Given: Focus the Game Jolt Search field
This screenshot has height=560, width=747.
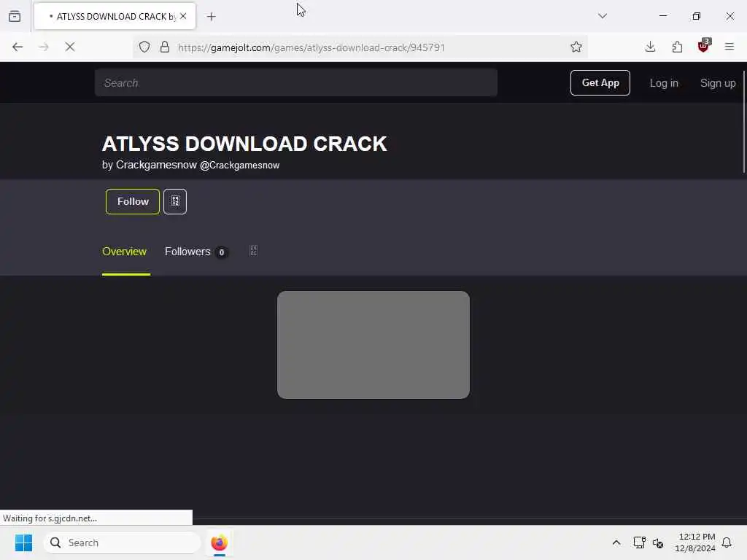Looking at the screenshot, I should (x=296, y=83).
